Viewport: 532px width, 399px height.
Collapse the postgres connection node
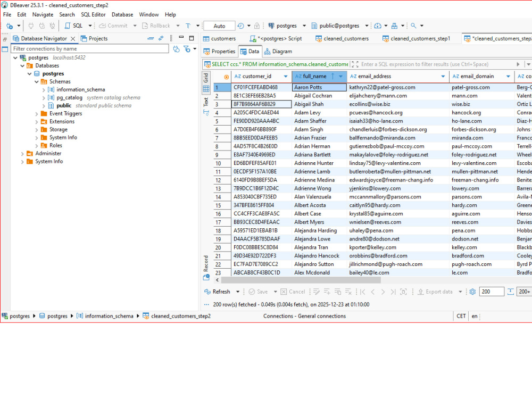click(x=15, y=58)
